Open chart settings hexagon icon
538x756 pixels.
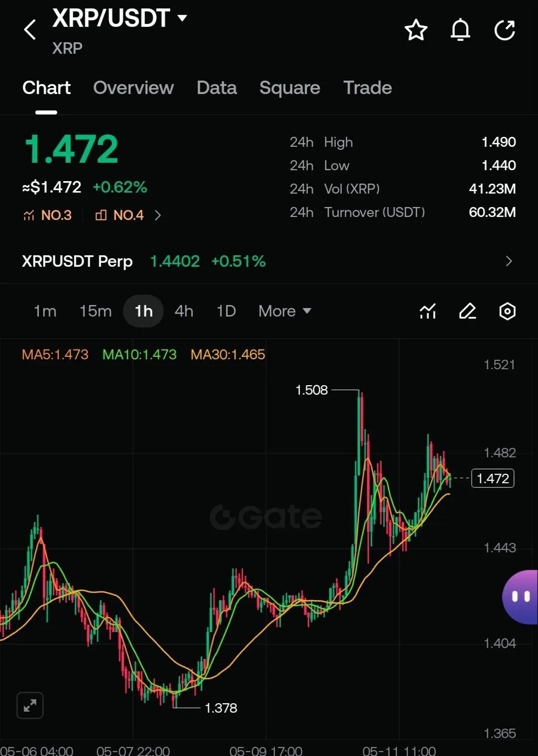507,312
